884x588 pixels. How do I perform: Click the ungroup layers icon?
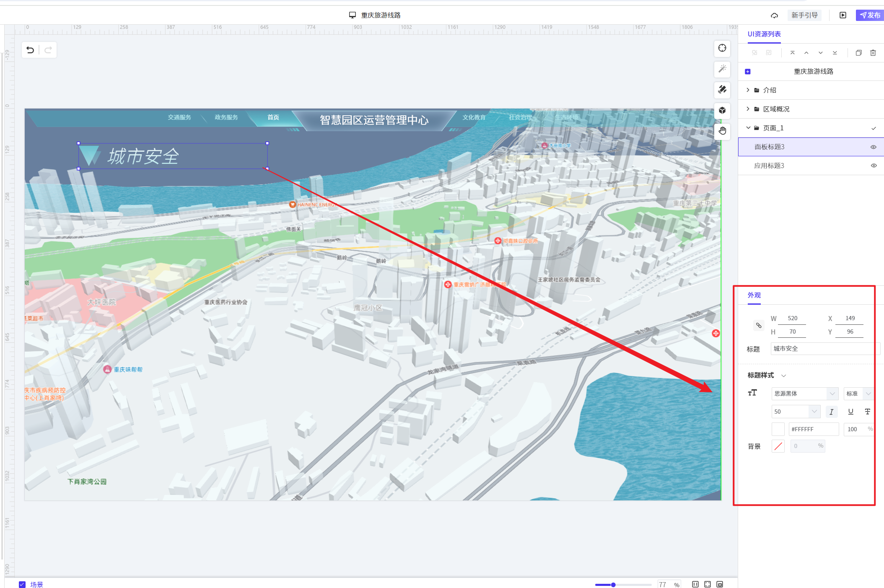[x=768, y=53]
